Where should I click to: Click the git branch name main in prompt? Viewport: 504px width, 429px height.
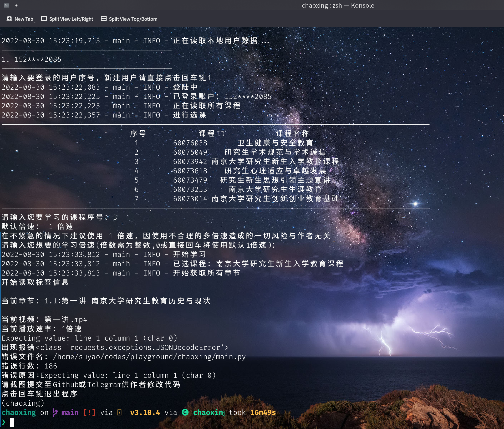tap(70, 413)
